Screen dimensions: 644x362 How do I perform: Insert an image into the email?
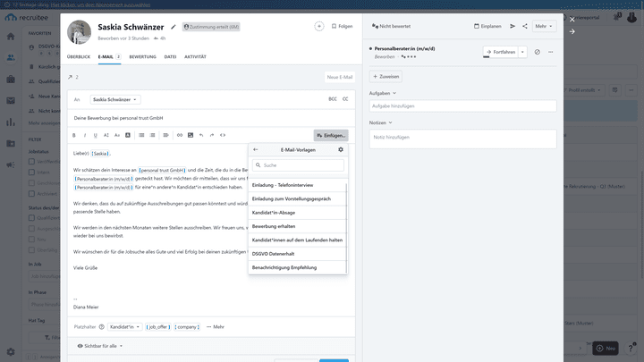(x=191, y=135)
